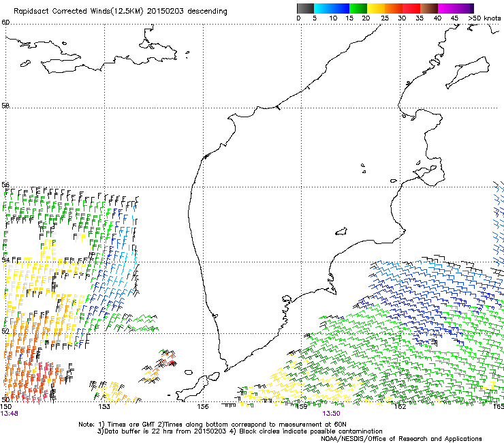The width and height of the screenshot is (504, 443).
Task: Click the latitude label '52'
Action: coord(5,331)
